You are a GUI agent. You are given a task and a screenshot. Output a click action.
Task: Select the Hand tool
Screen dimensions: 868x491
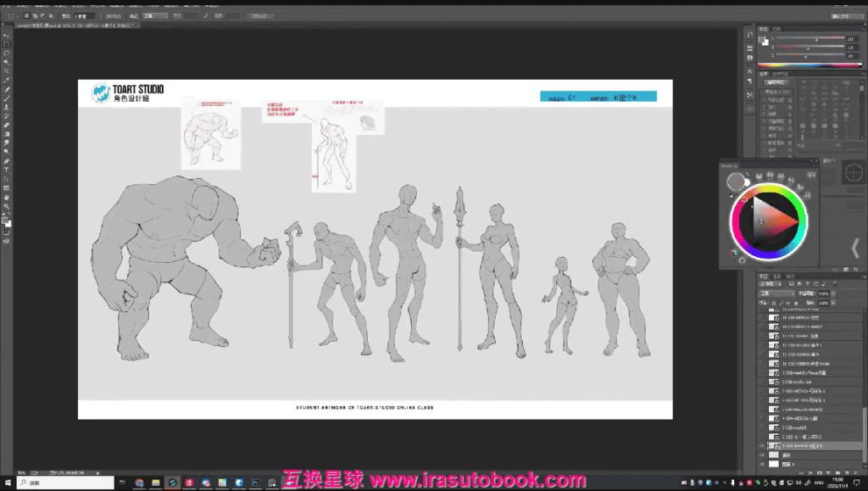tap(7, 197)
